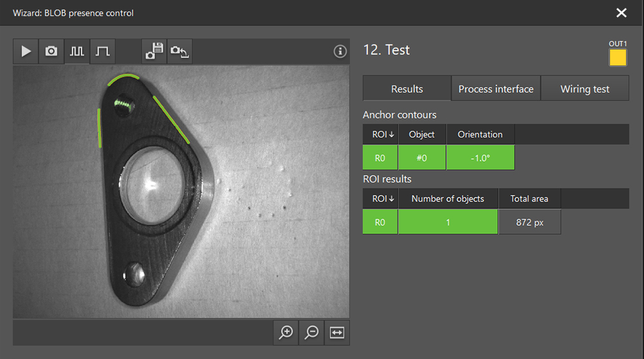Sort ROI results by ROI column
This screenshot has width=644, height=359.
click(380, 199)
